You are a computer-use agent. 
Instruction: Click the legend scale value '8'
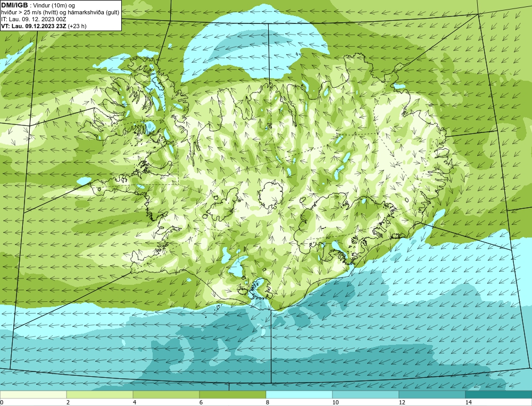268,402
